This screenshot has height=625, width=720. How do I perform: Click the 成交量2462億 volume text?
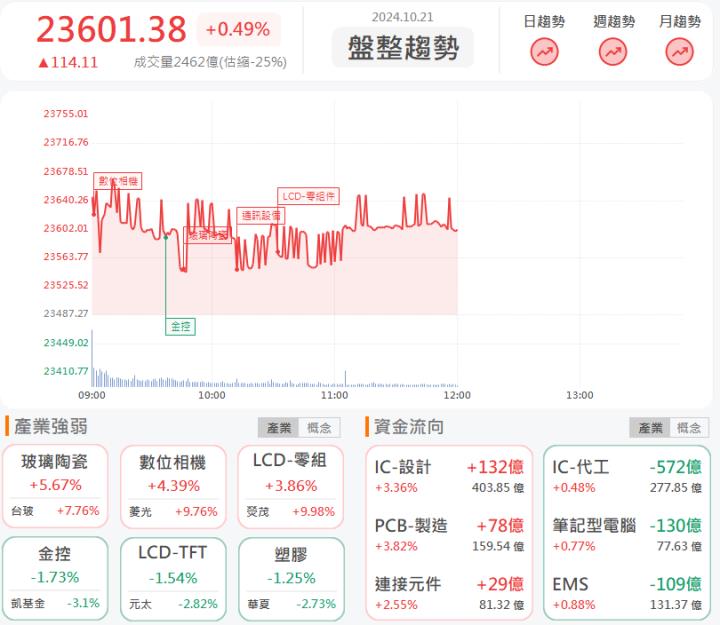[210, 62]
